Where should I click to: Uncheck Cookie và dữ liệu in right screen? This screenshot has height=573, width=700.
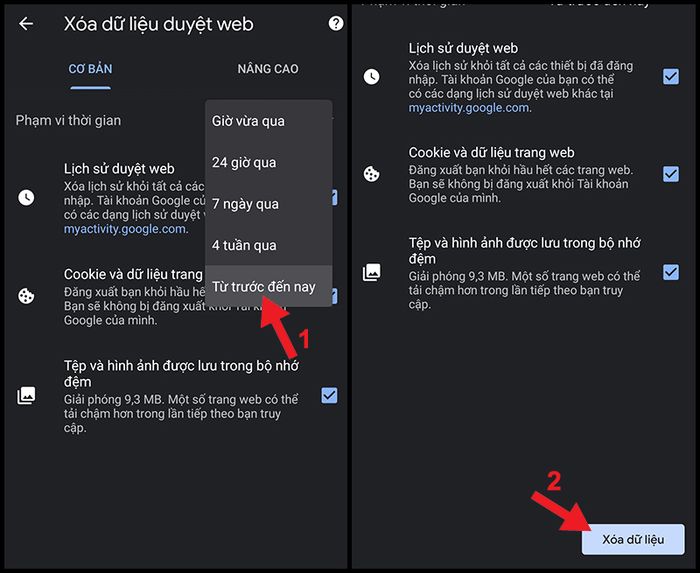(x=671, y=174)
